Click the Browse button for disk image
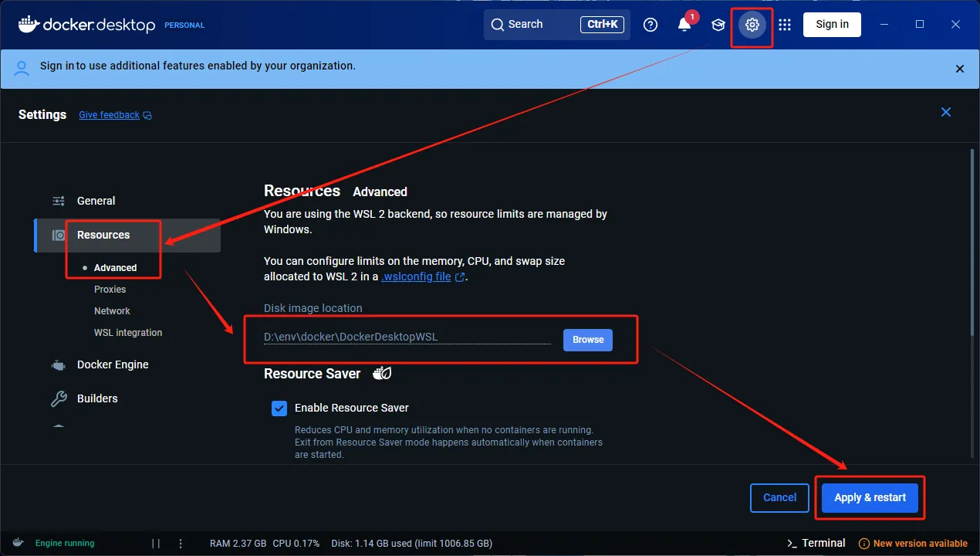The height and width of the screenshot is (556, 980). (588, 340)
